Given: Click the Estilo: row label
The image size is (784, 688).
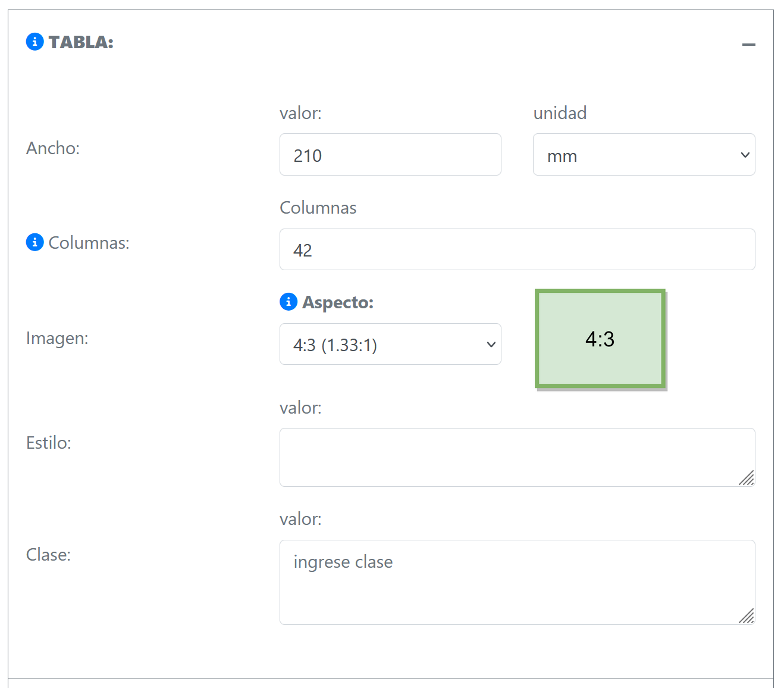Looking at the screenshot, I should [x=49, y=443].
